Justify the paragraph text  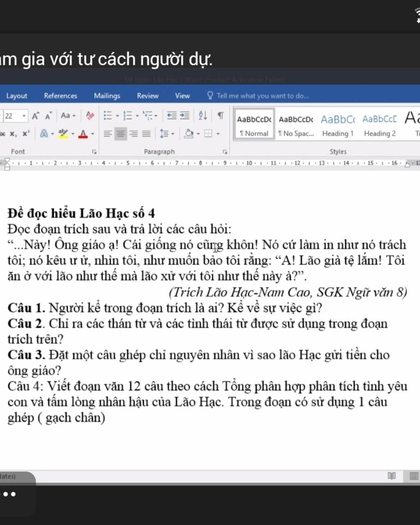(x=146, y=134)
